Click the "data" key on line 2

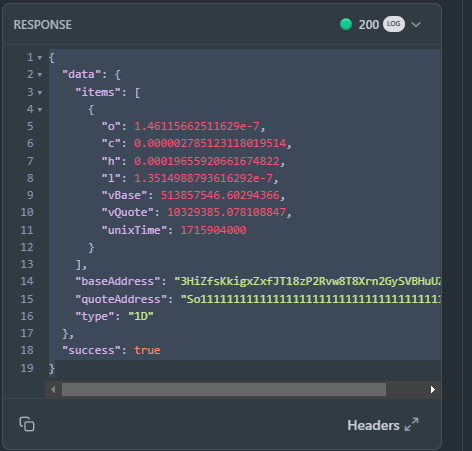[x=81, y=74]
